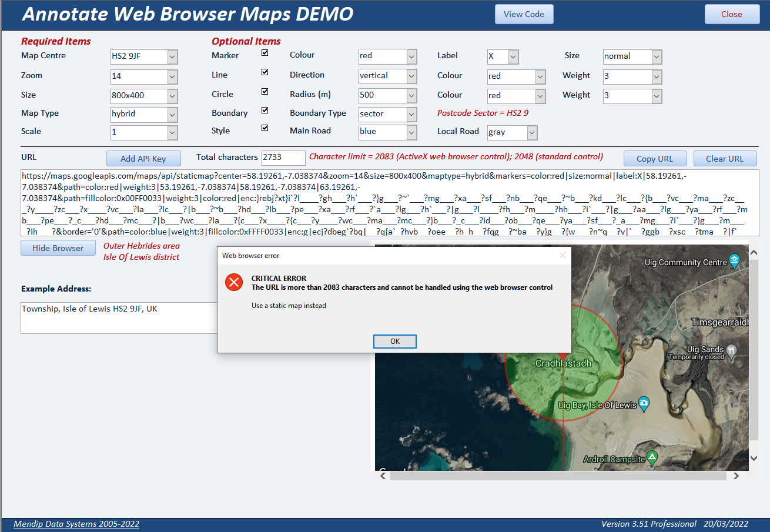Viewport: 770px width, 532px height.
Task: Click the Mendip Data Systems link
Action: [x=76, y=524]
